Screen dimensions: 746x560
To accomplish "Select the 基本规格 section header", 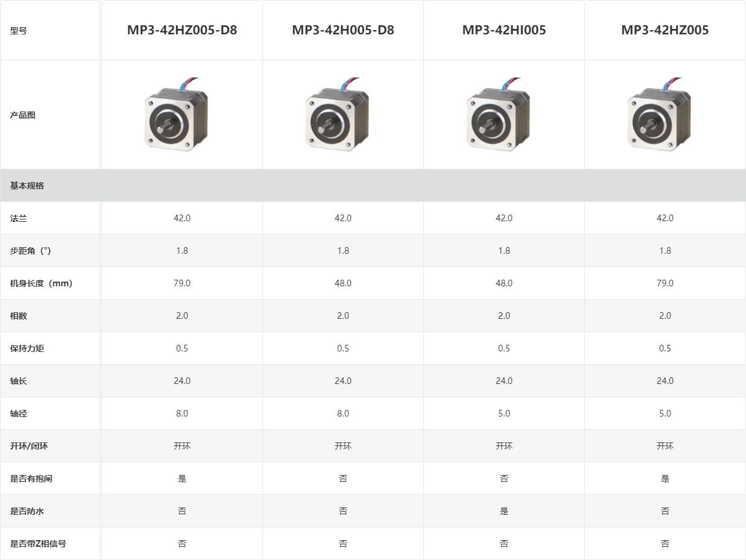I will point(27,186).
